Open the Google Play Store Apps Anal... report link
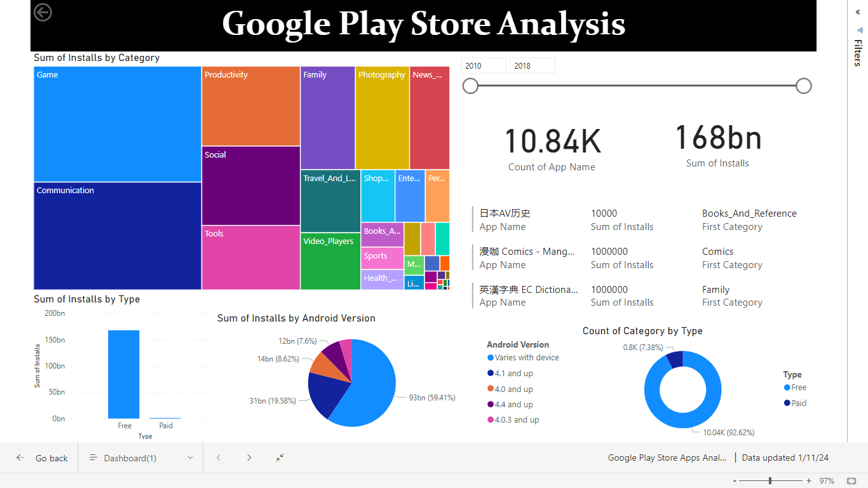 tap(667, 457)
